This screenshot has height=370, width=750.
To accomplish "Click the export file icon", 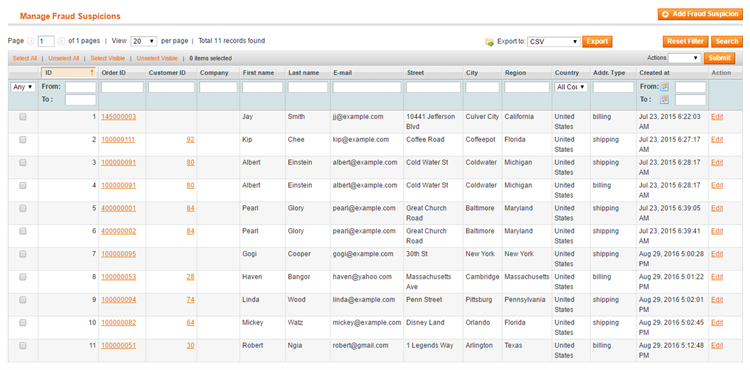I will pos(489,42).
